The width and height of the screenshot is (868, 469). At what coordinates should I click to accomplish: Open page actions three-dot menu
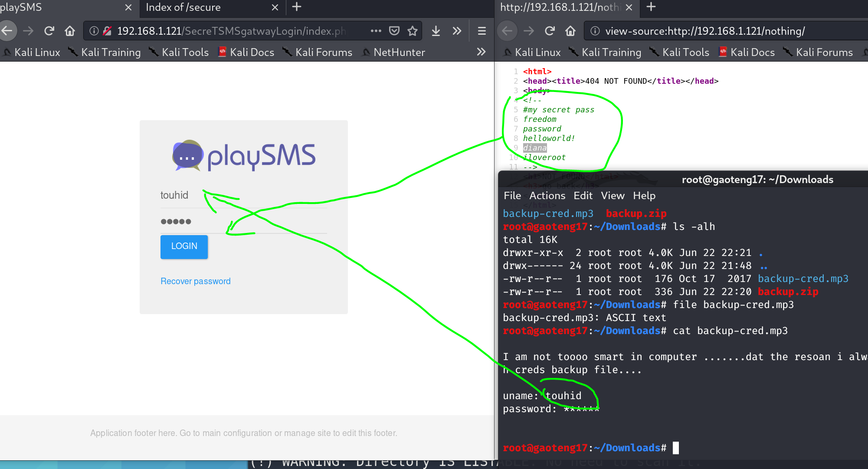pyautogui.click(x=376, y=31)
